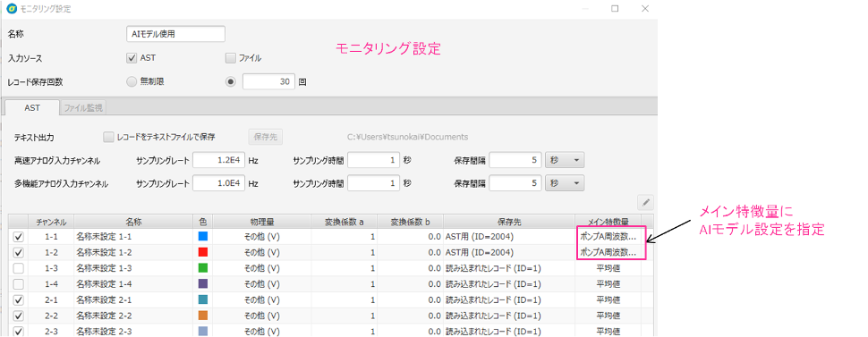Select name cell 名称未設定 1-1
The width and height of the screenshot is (868, 337).
point(133,237)
